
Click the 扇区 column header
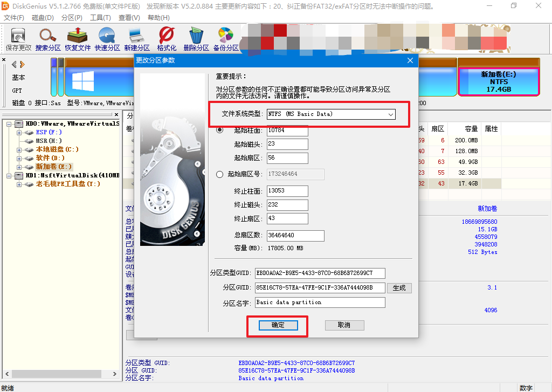click(x=438, y=129)
